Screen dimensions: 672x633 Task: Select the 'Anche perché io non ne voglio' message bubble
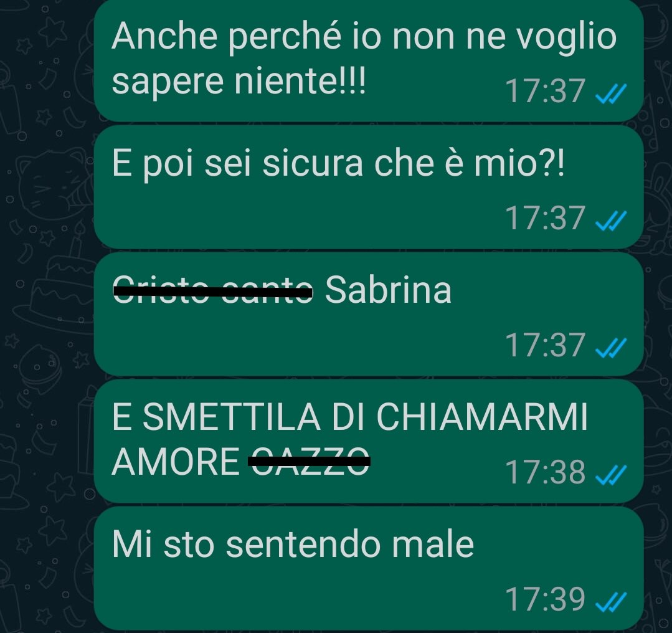(369, 60)
